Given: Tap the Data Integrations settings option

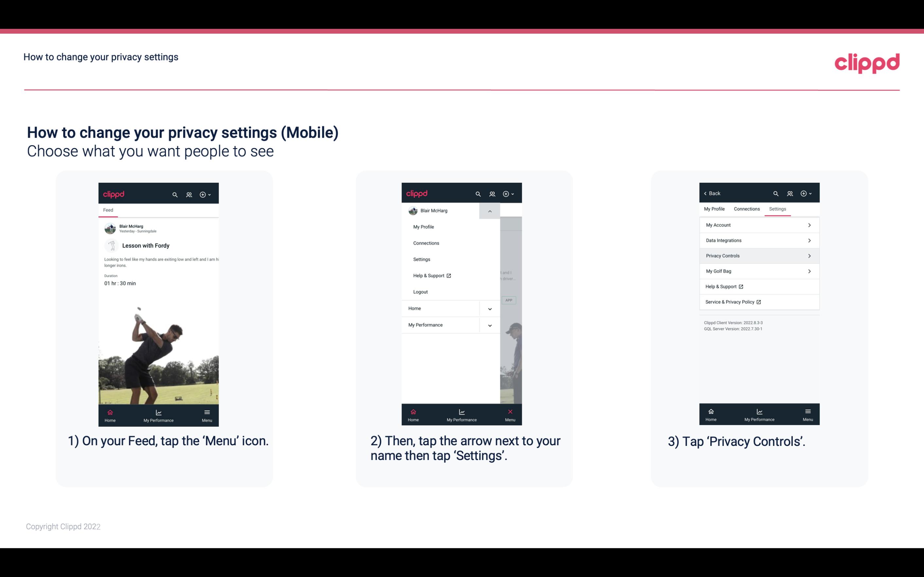Looking at the screenshot, I should click(758, 240).
